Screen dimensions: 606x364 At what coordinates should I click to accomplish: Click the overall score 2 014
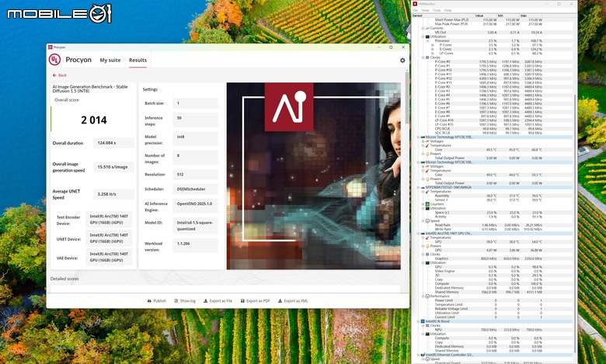pos(94,120)
